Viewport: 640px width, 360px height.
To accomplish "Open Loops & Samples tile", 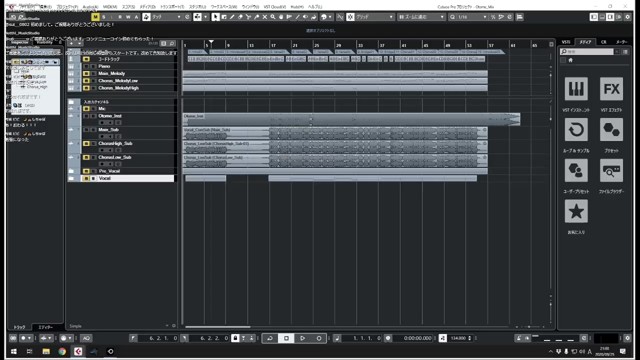I will pos(576,130).
